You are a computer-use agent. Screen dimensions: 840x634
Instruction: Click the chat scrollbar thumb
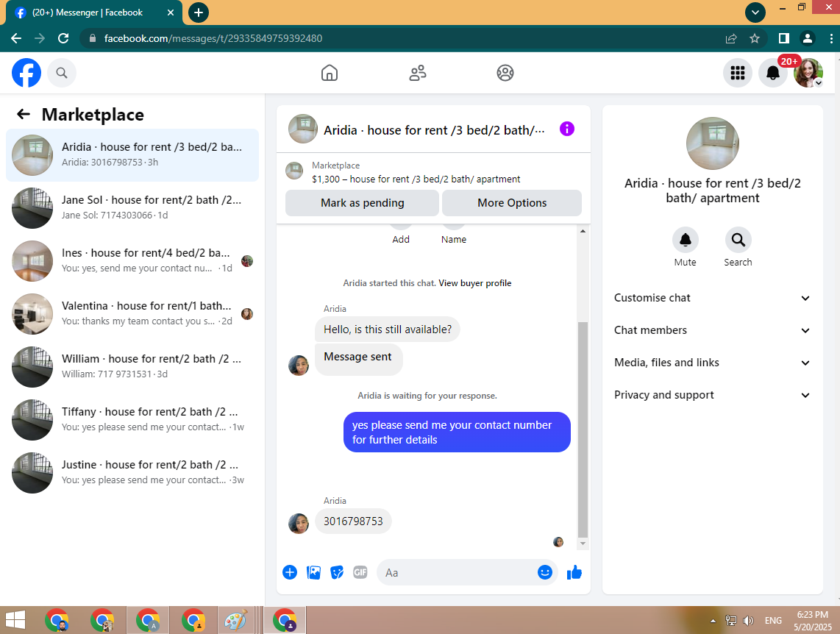pos(583,430)
